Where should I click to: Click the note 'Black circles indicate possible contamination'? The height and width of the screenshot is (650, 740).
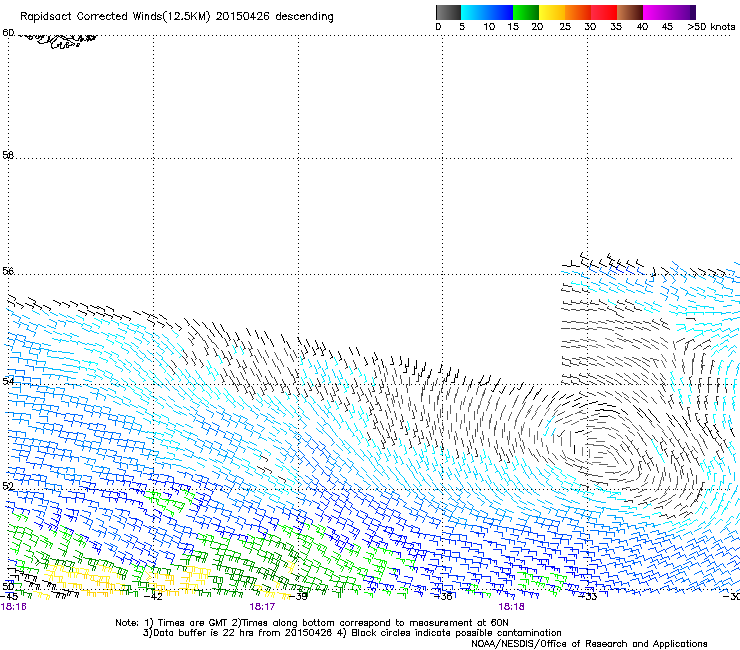point(456,633)
